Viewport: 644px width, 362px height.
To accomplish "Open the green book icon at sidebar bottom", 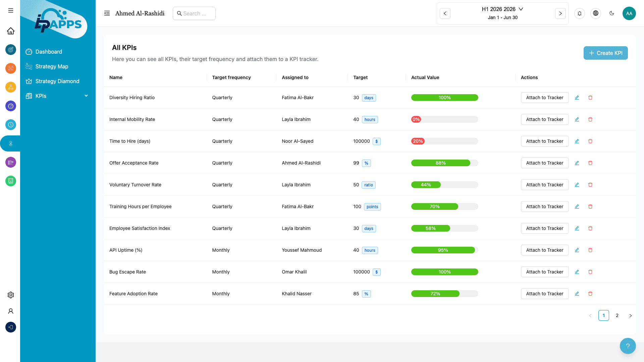I will click(x=11, y=181).
